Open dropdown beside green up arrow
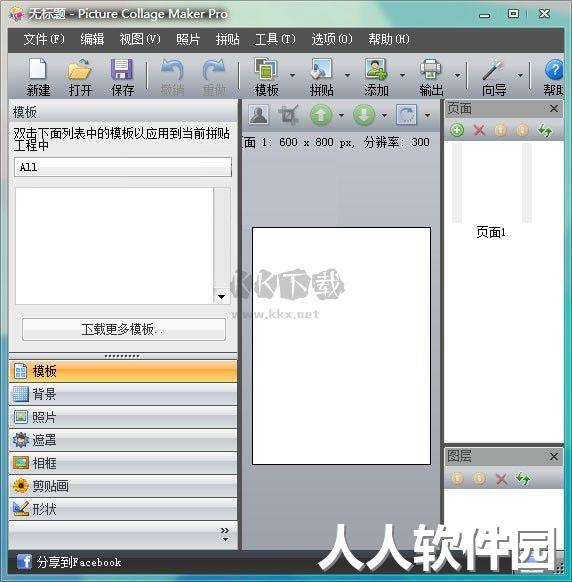Viewport: 572px width, 582px height. click(x=341, y=115)
